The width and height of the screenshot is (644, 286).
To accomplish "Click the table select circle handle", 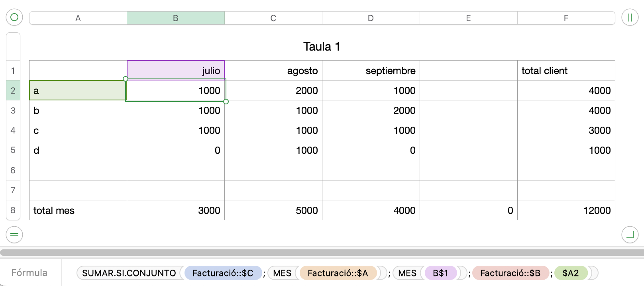I will coord(14,18).
